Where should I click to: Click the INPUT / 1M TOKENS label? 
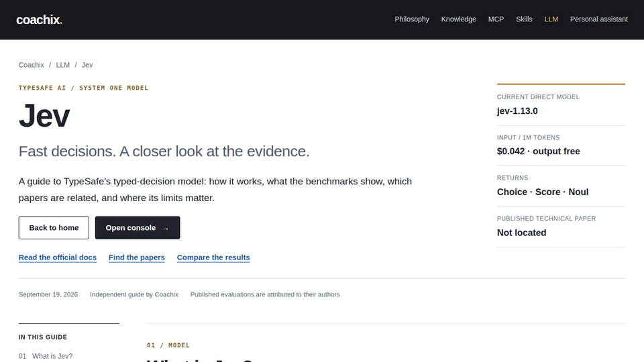pos(528,137)
